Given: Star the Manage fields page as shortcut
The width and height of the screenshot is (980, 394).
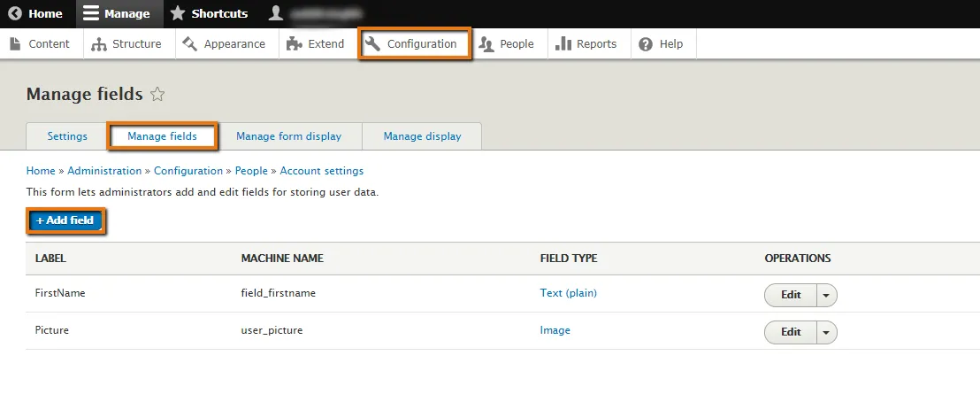Looking at the screenshot, I should 157,95.
